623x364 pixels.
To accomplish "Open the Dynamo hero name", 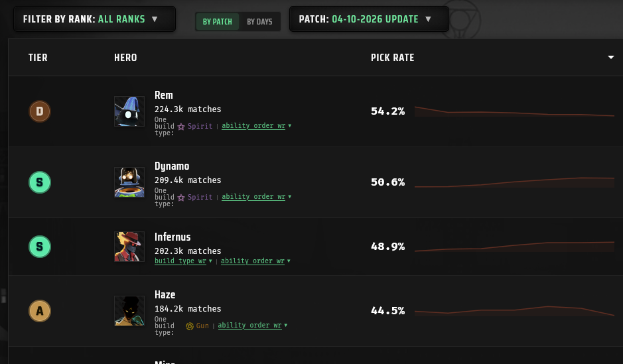I will (172, 166).
